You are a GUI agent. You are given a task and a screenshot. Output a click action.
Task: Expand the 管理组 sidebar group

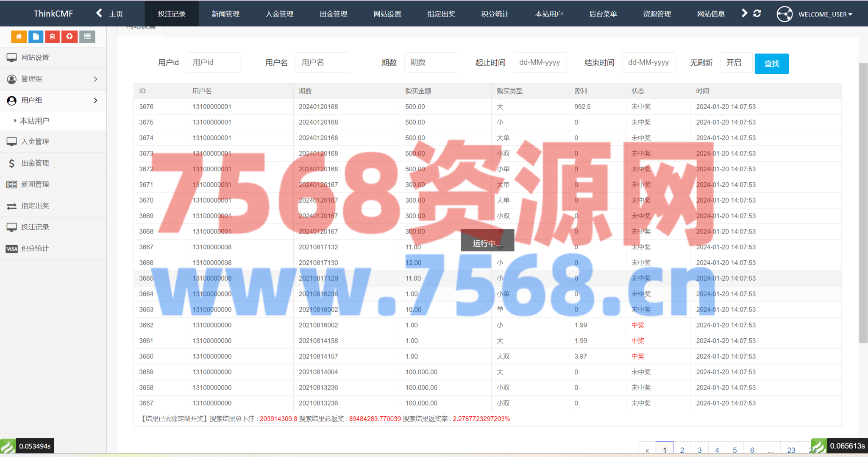[53, 79]
